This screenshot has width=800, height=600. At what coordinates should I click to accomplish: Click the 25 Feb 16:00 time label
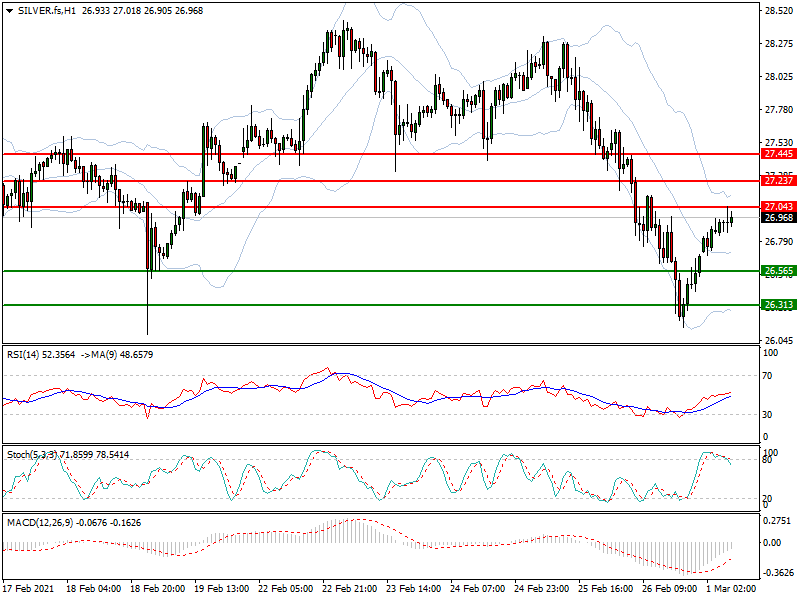click(606, 588)
